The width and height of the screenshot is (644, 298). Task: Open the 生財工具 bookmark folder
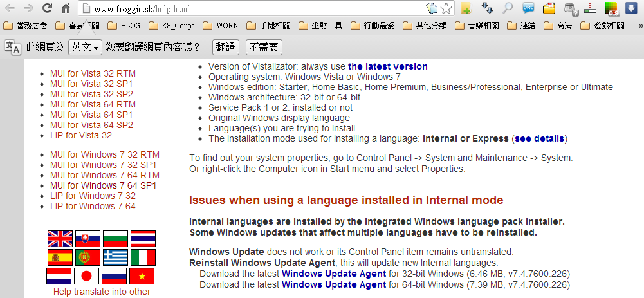coord(320,26)
